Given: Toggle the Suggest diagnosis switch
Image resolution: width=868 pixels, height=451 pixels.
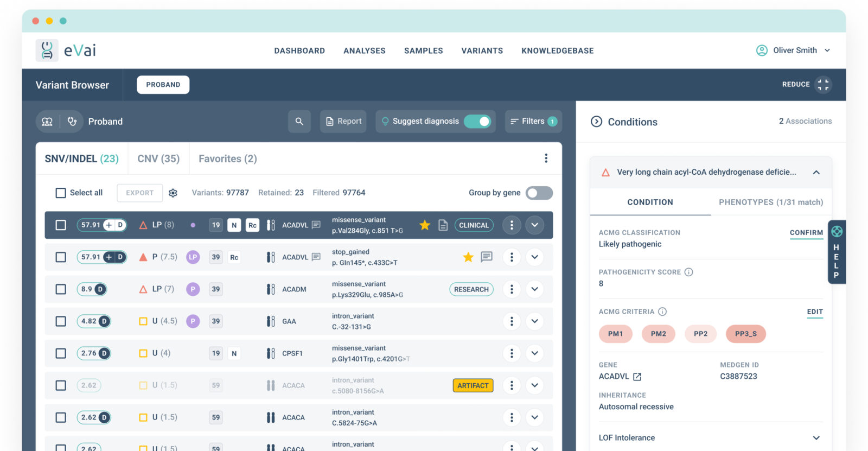Looking at the screenshot, I should pos(477,122).
